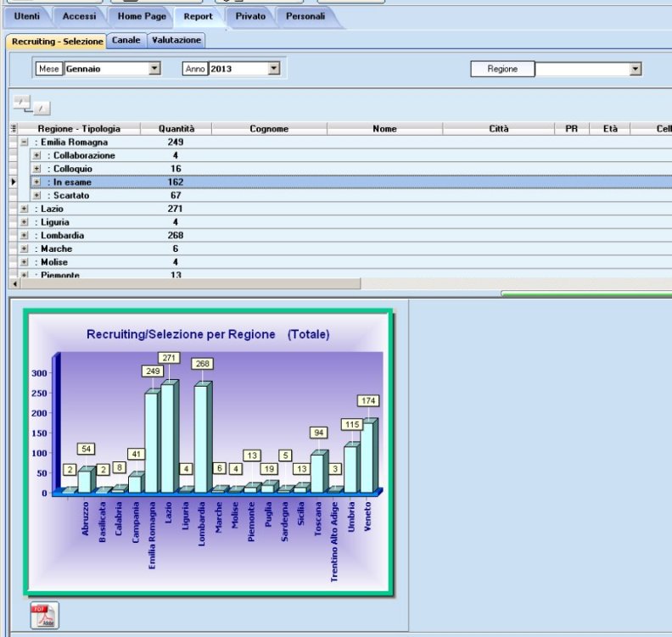Click the Mese field label
This screenshot has height=637, width=672.
(x=49, y=69)
